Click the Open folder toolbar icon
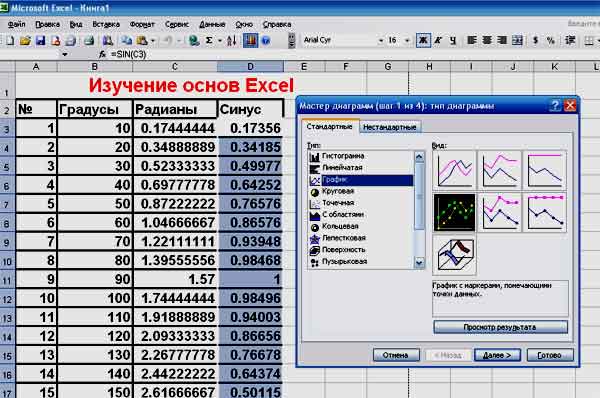This screenshot has height=398, width=600. tap(25, 40)
